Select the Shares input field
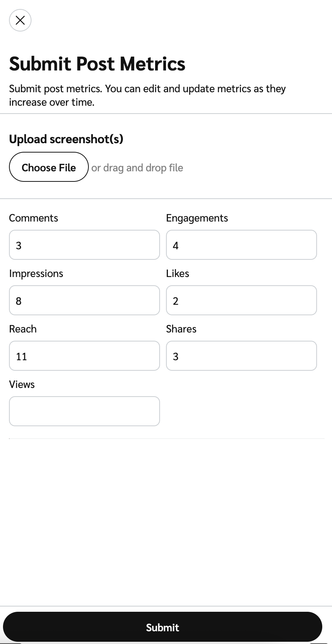The image size is (332, 644). coord(241,356)
